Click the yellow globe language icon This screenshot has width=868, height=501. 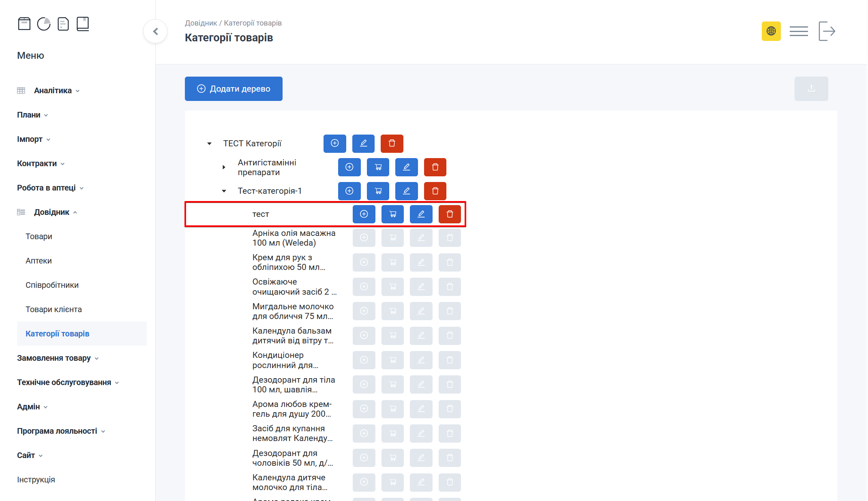pos(771,31)
